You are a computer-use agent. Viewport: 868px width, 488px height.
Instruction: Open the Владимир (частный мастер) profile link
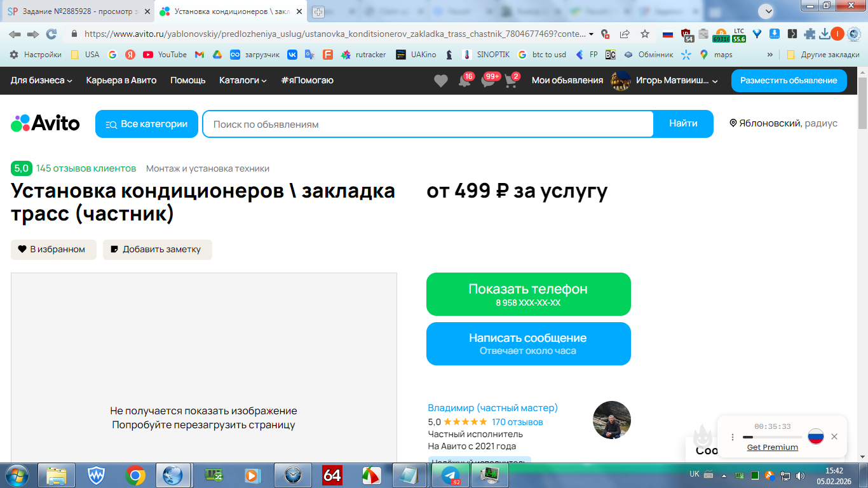click(x=492, y=408)
